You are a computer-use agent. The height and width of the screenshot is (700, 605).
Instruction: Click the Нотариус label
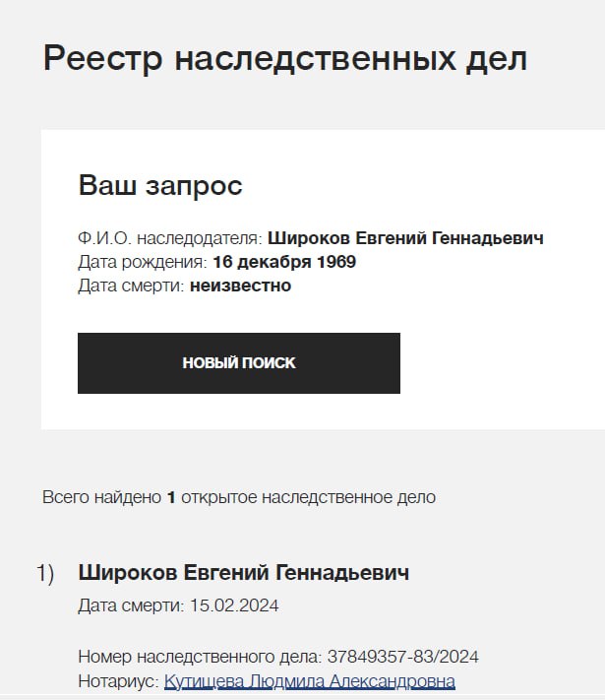pyautogui.click(x=118, y=681)
